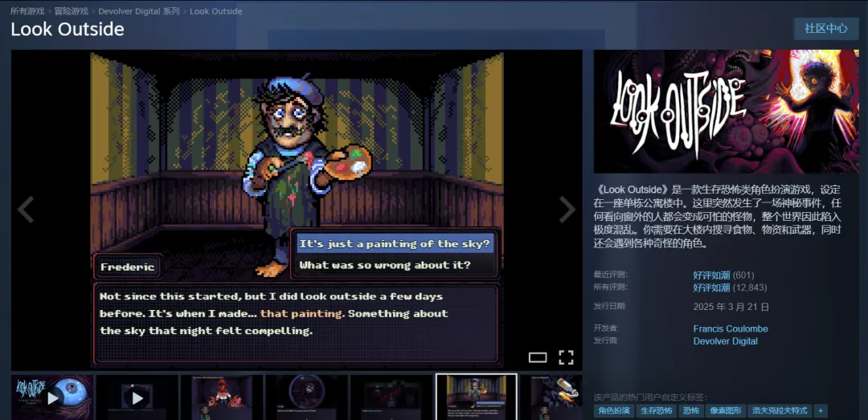Click the Look Outside header capsule image
868x420 pixels.
point(727,112)
